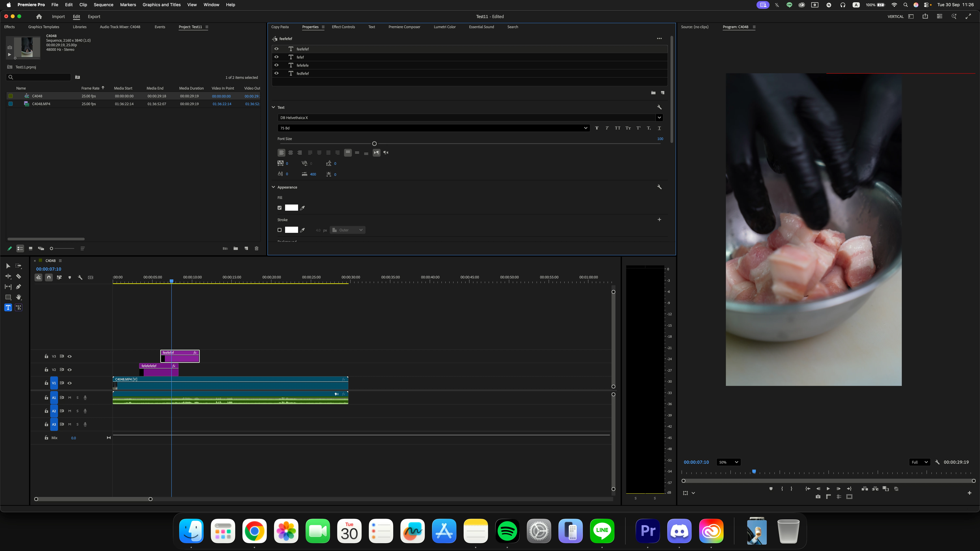Select the Hand tool
Viewport: 980px width, 551px height.
pyautogui.click(x=18, y=297)
